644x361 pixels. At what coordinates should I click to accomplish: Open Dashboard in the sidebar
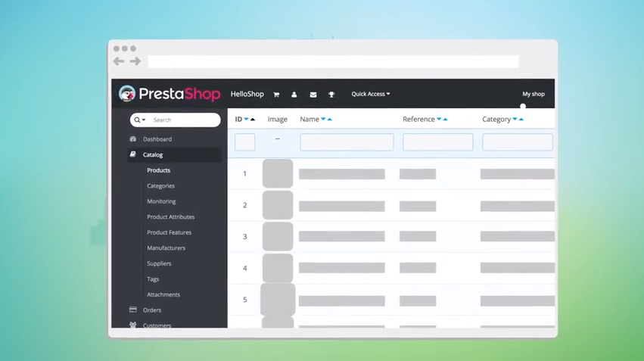point(157,139)
